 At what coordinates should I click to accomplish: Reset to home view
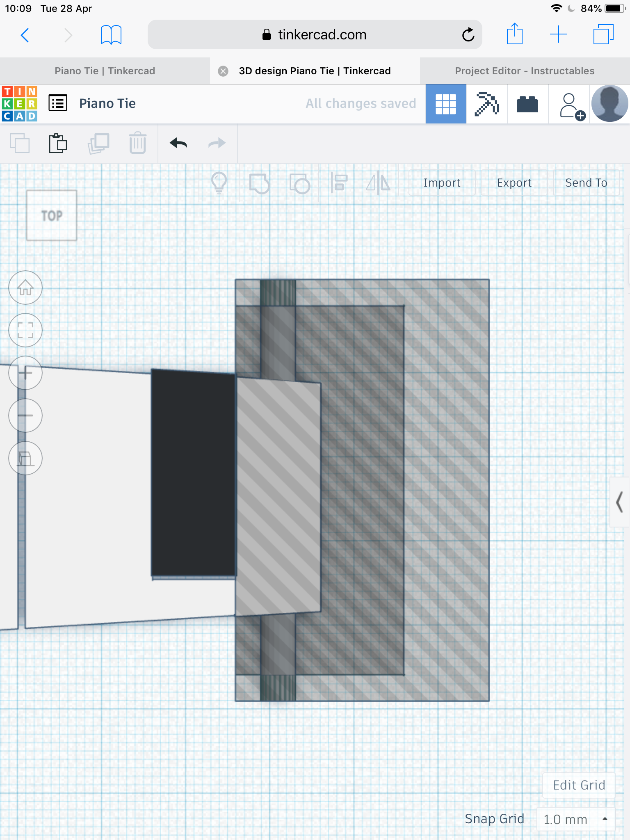click(25, 288)
